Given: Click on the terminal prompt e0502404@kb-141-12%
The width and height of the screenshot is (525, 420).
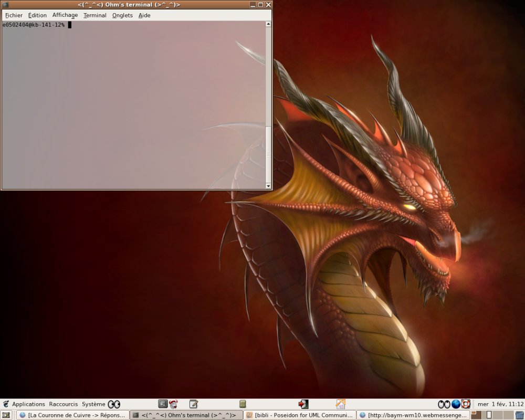Looking at the screenshot, I should [x=33, y=25].
